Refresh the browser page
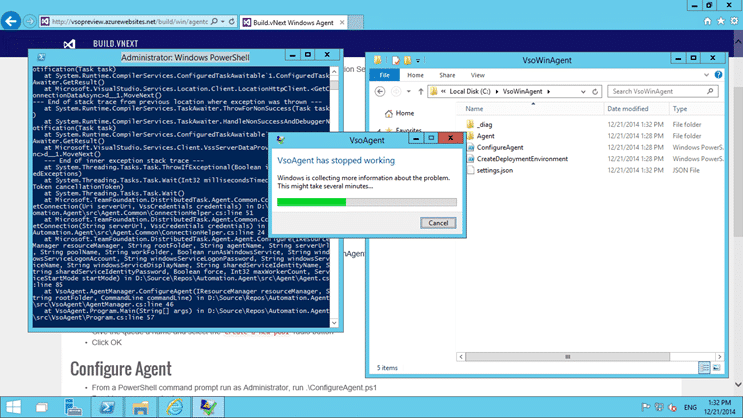743x418 pixels. point(232,21)
